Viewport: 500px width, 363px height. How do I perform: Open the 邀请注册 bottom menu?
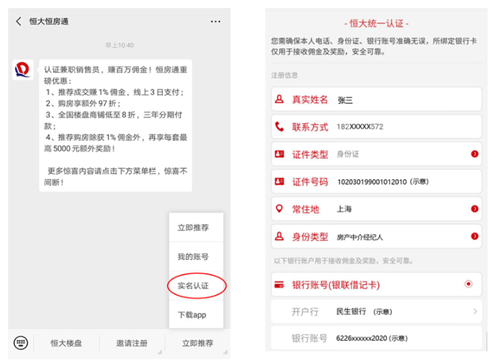(x=132, y=343)
